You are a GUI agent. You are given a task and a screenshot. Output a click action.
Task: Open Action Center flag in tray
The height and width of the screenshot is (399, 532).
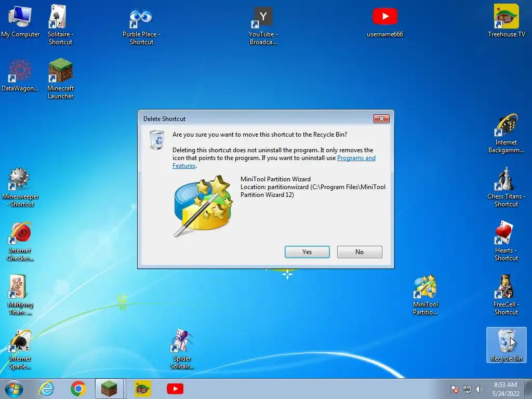coord(455,390)
